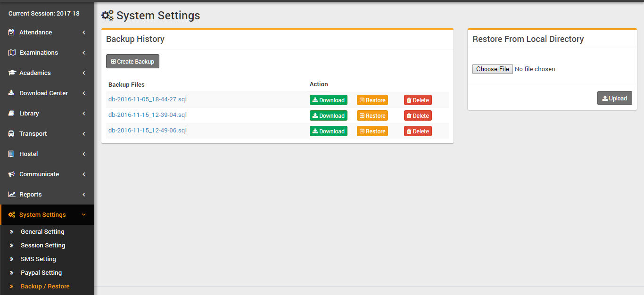Open the SMS Setting submenu item
Viewport: 644px width, 295px height.
pos(38,259)
